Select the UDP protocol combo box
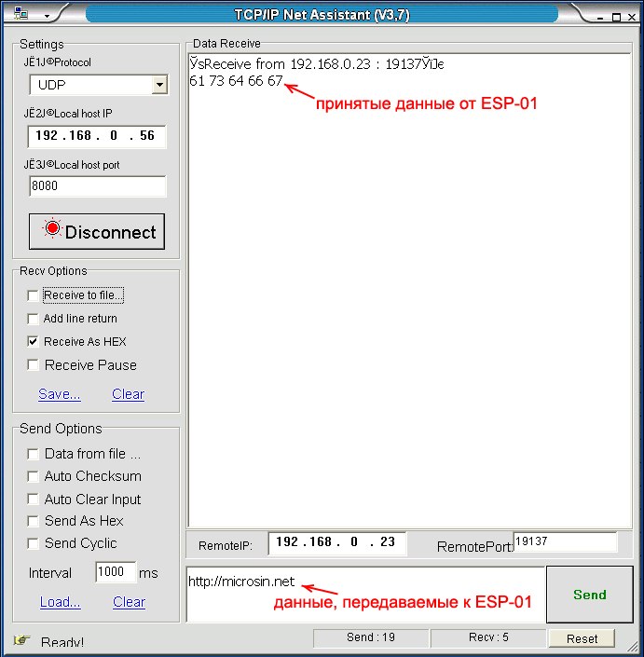644x657 pixels. (99, 85)
